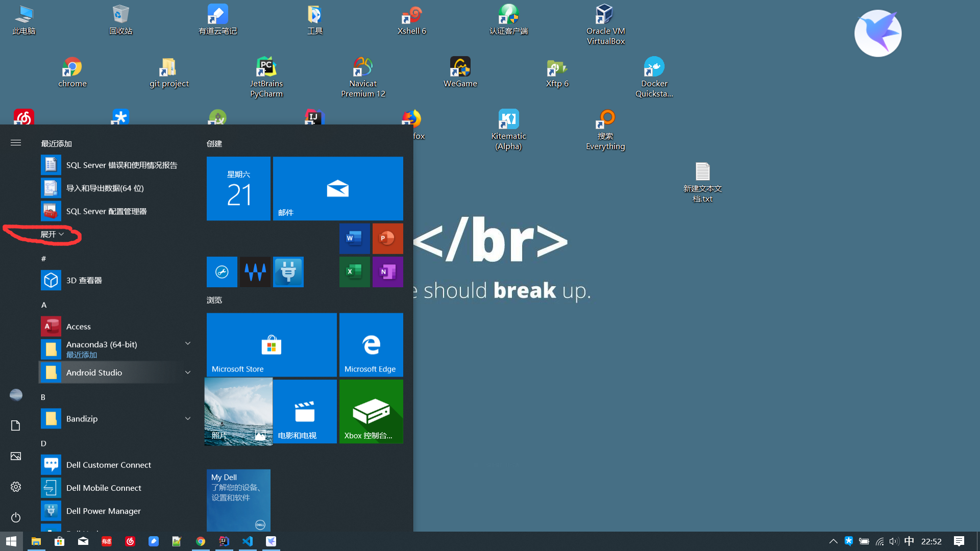Click the Power button in Start menu
The height and width of the screenshot is (551, 980).
click(16, 517)
